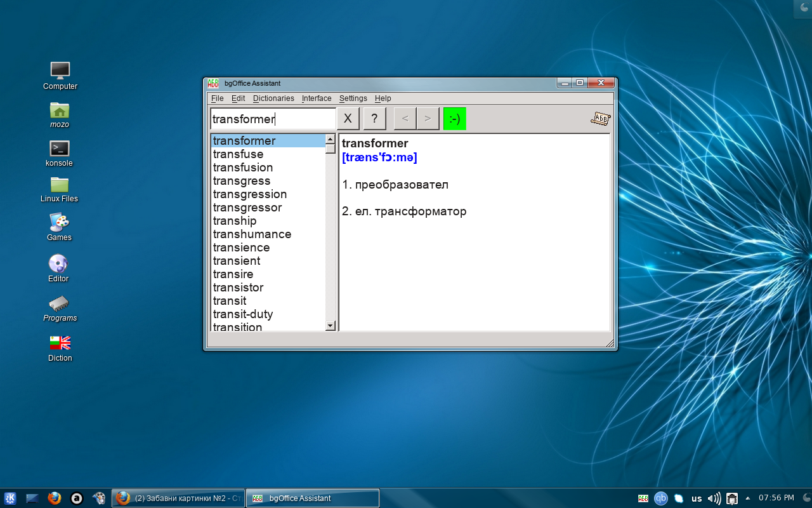
Task: Click the 'us' keyboard layout indicator
Action: click(x=697, y=498)
